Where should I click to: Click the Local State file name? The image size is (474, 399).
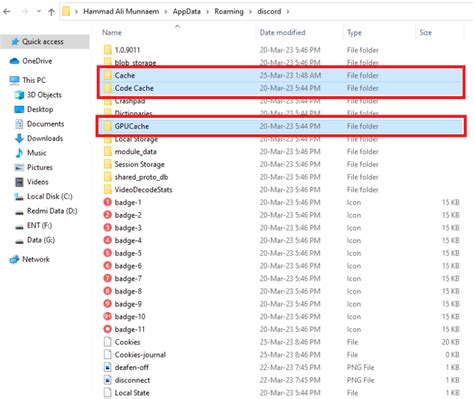coord(132,393)
